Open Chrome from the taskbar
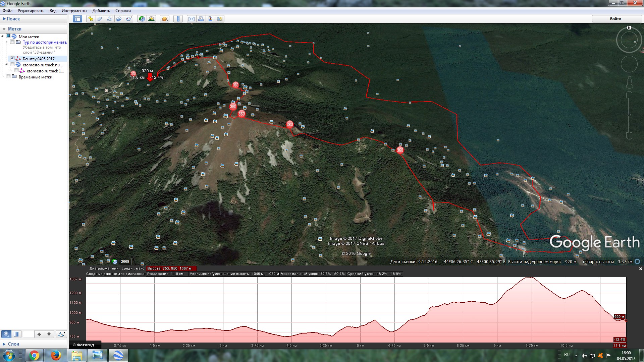644x362 pixels. (34, 355)
